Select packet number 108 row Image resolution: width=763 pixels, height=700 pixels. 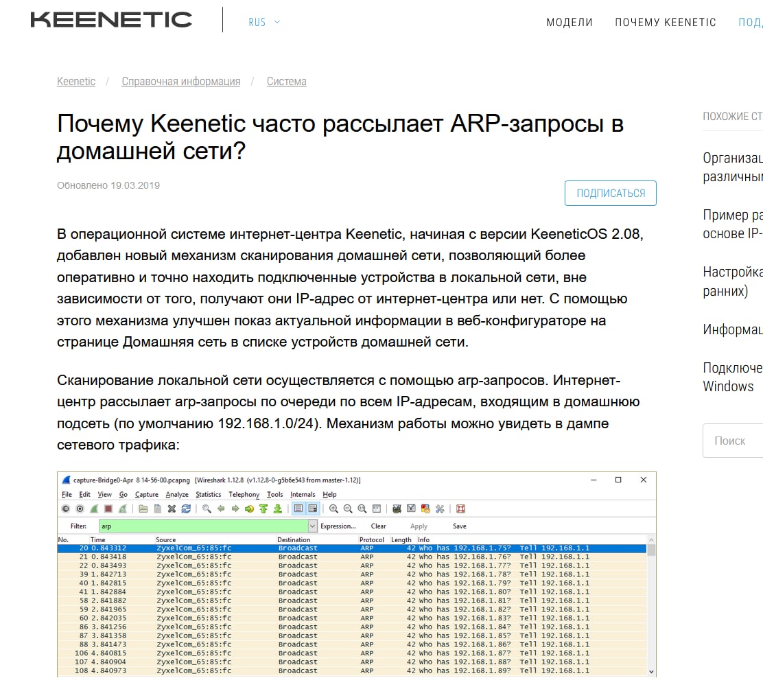pos(352,670)
